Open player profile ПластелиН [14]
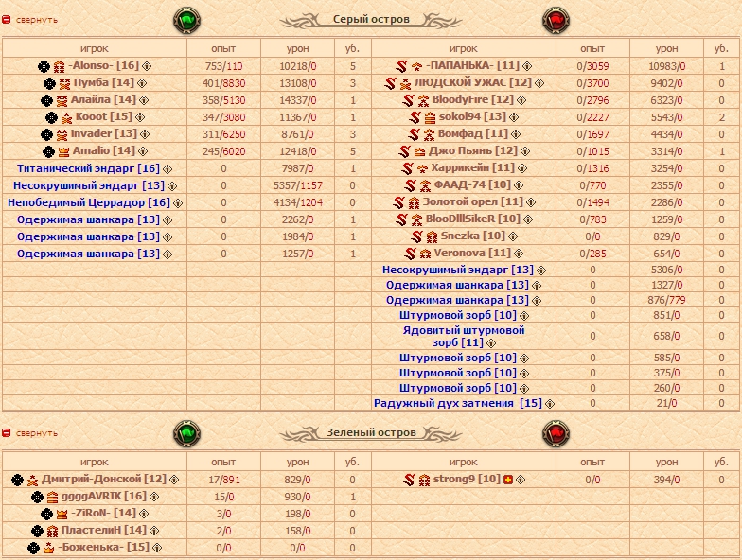 click(x=104, y=530)
